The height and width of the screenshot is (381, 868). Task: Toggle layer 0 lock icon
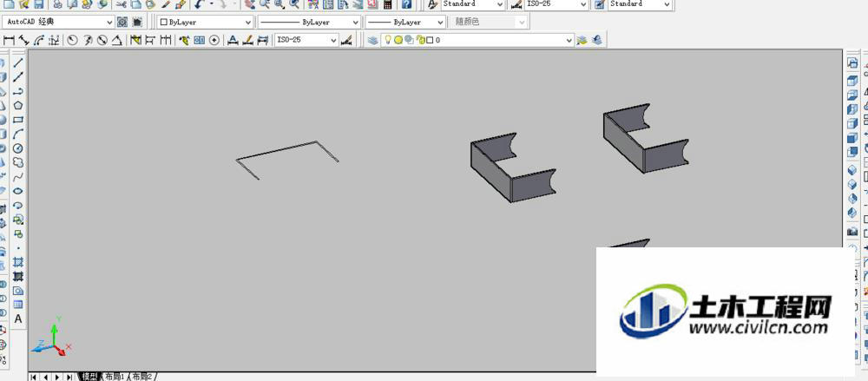[420, 40]
